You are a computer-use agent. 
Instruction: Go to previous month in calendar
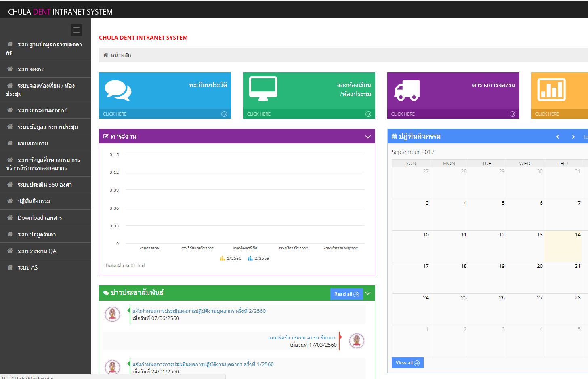(x=558, y=137)
